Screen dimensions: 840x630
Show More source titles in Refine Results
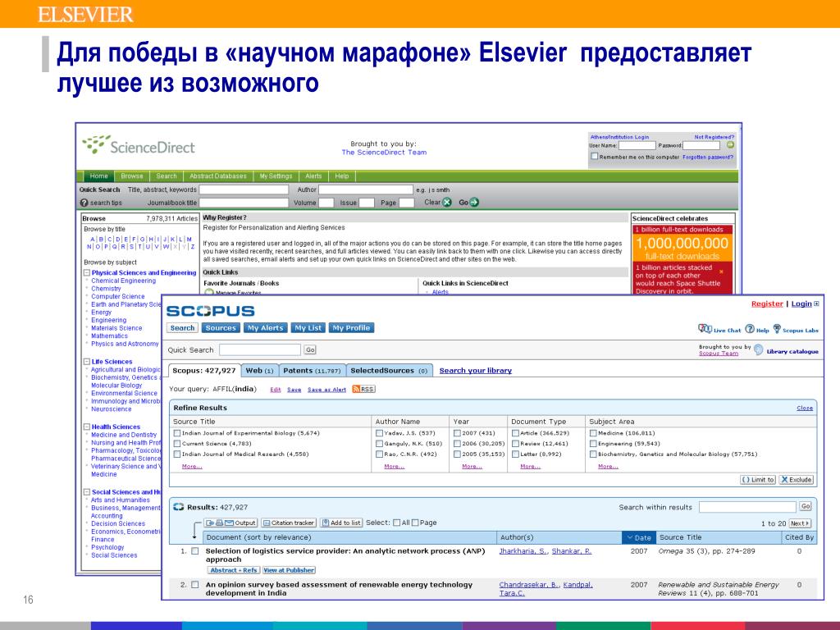coord(192,467)
